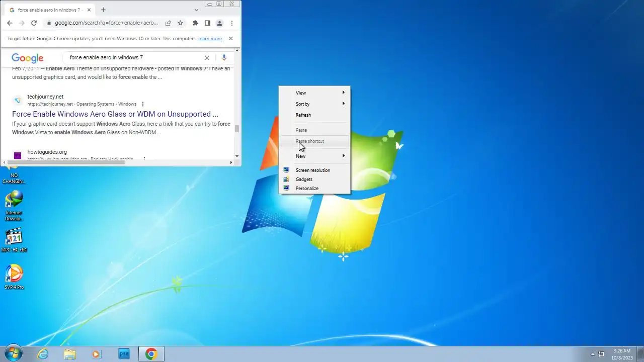Click the lock icon in the address bar

click(49, 23)
